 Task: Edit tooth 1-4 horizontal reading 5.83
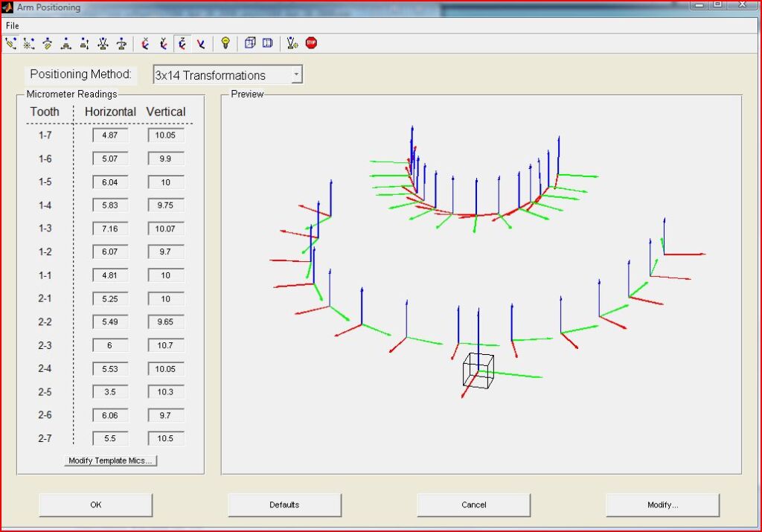110,205
